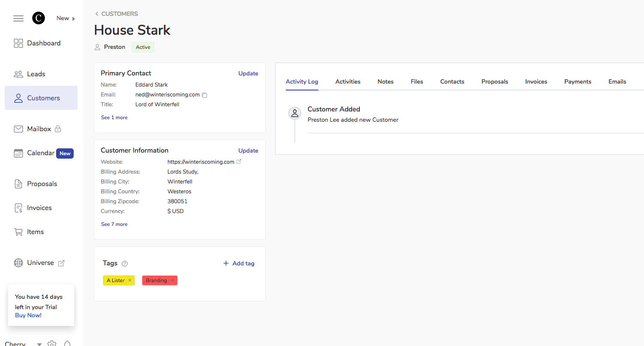Update the Primary Contact details
Viewport: 644px width, 346px height.
click(x=248, y=73)
